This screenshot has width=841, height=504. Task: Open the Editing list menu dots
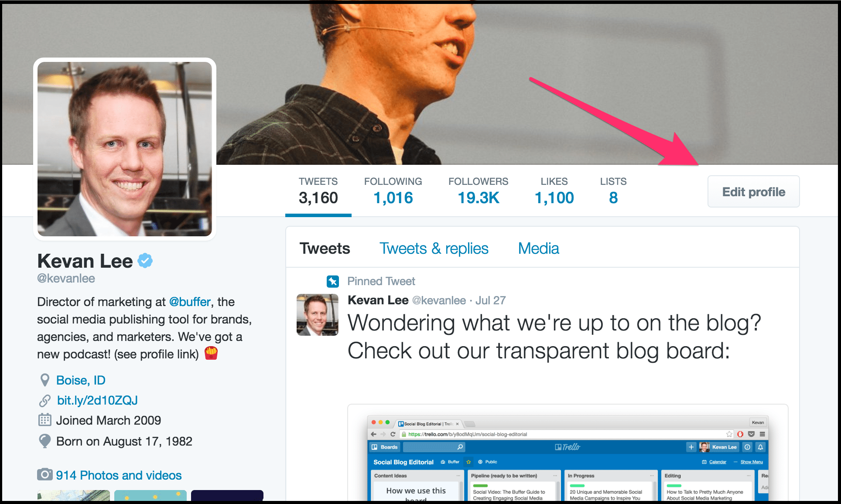(x=749, y=476)
